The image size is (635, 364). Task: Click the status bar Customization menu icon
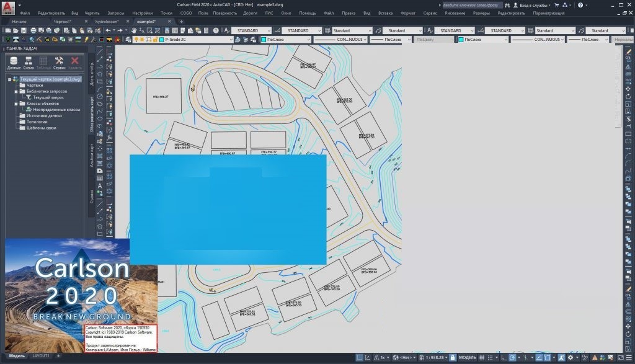629,358
